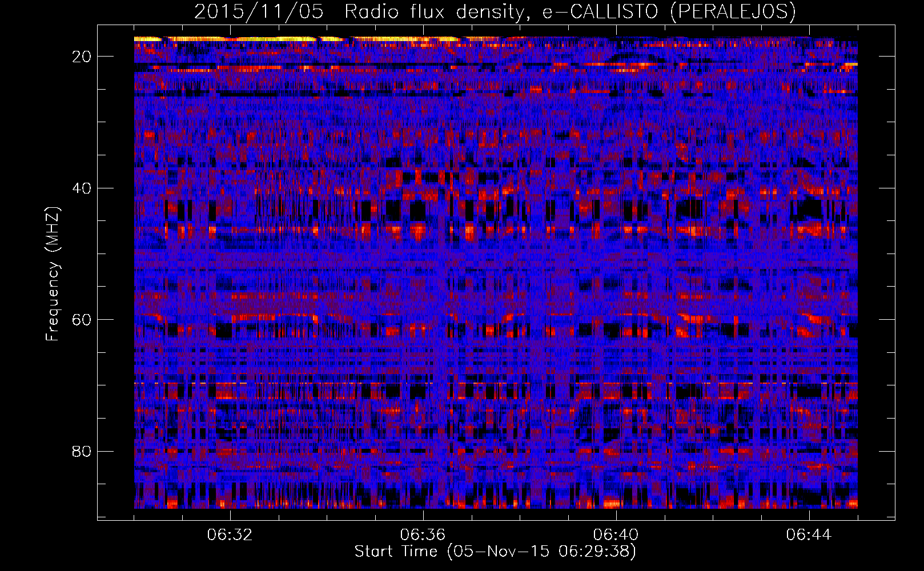Select the "Frequency (MHZ)" y-axis label
The width and height of the screenshot is (924, 571).
pyautogui.click(x=53, y=274)
